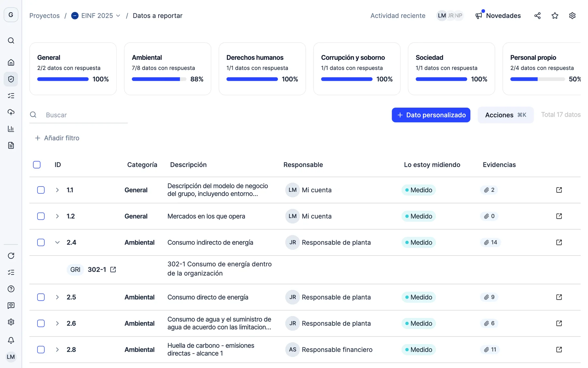Select the checkbox for row 2.4

(41, 242)
